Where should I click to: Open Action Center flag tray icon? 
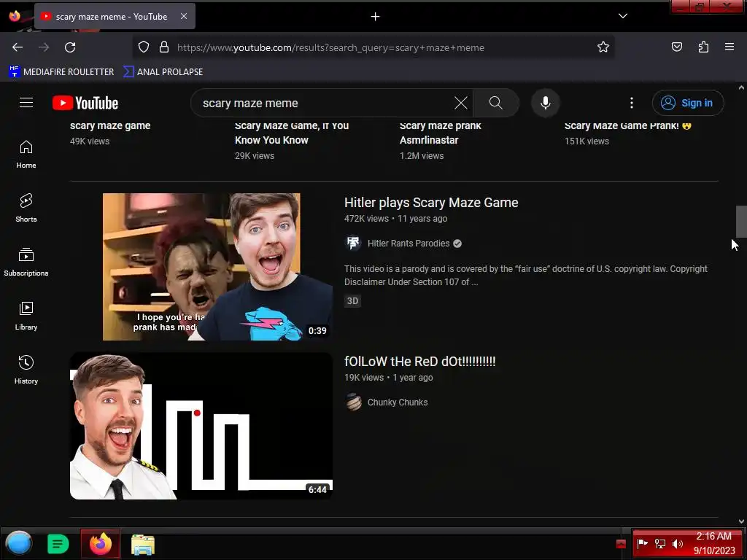pyautogui.click(x=642, y=543)
